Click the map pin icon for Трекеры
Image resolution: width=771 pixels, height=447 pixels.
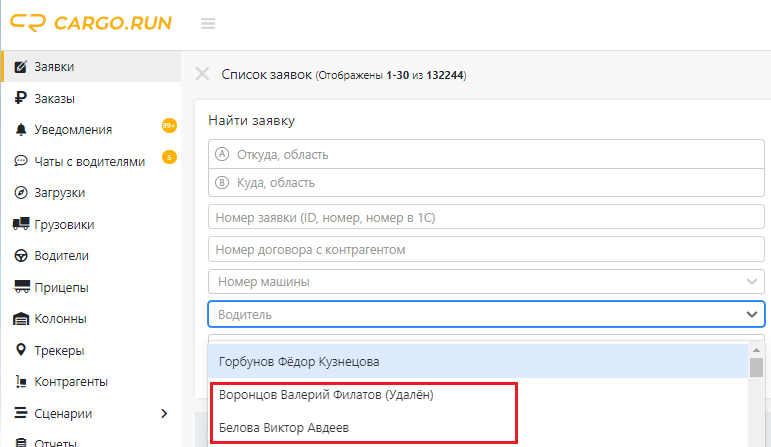20,350
